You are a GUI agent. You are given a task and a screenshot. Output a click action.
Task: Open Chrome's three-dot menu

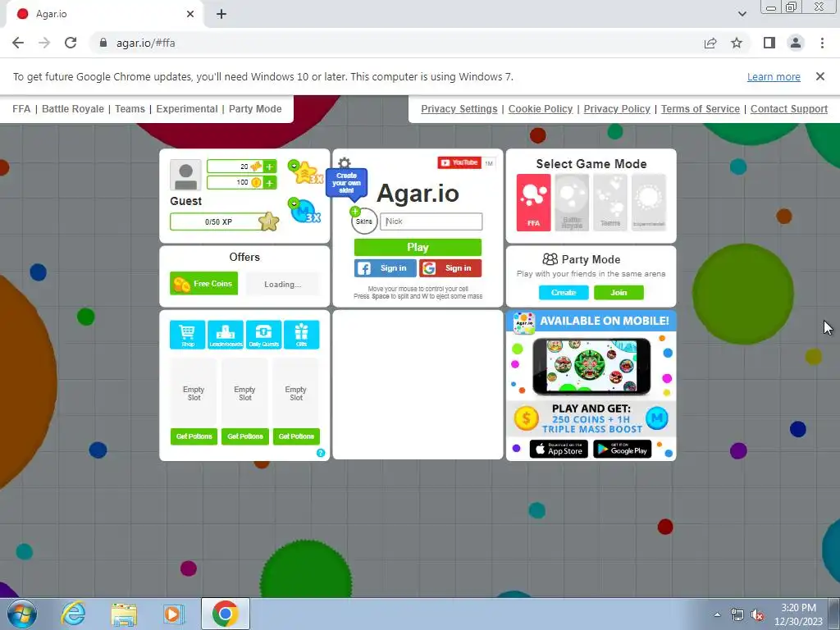(x=822, y=43)
